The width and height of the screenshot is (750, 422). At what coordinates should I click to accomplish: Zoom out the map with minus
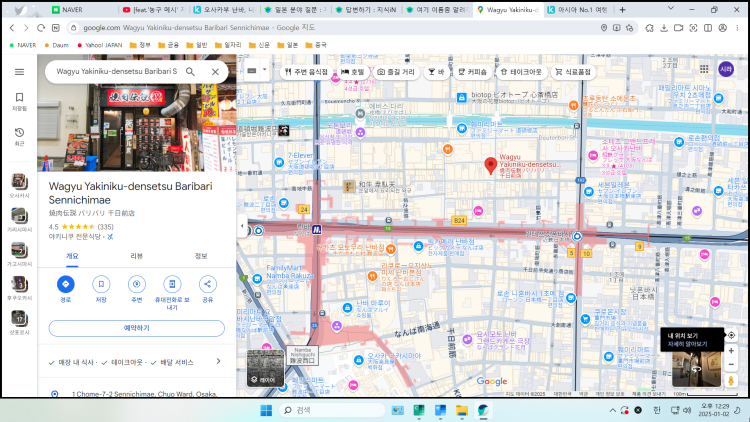click(x=731, y=365)
